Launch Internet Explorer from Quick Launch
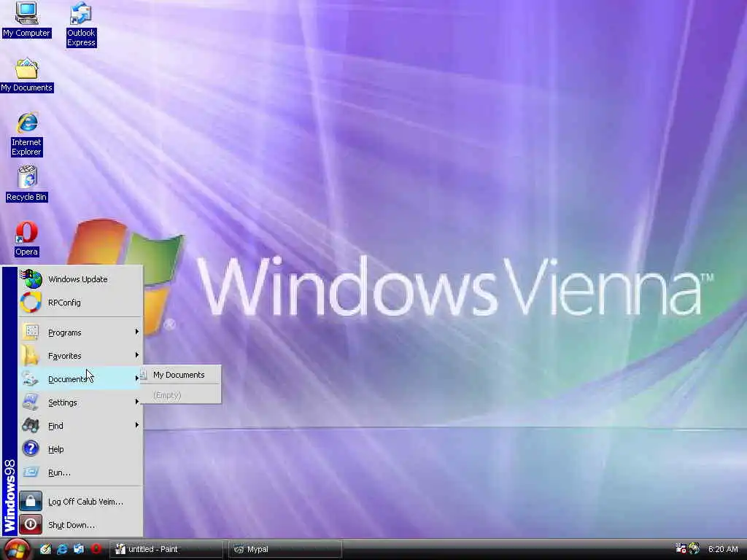This screenshot has height=560, width=747. point(62,549)
